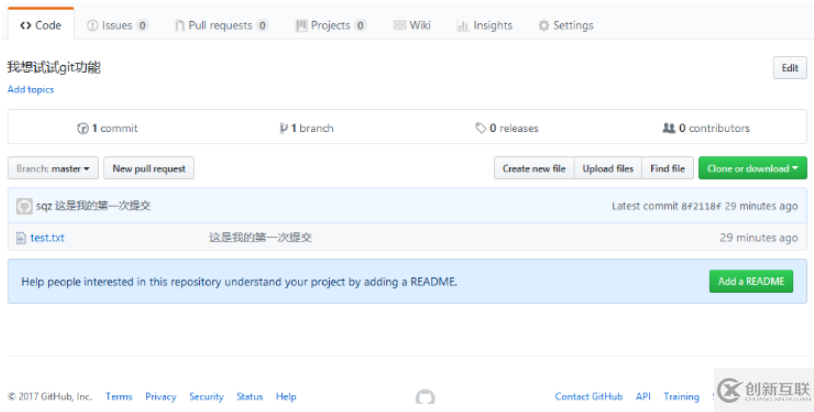Expand the Branch: master dropdown

pos(53,169)
